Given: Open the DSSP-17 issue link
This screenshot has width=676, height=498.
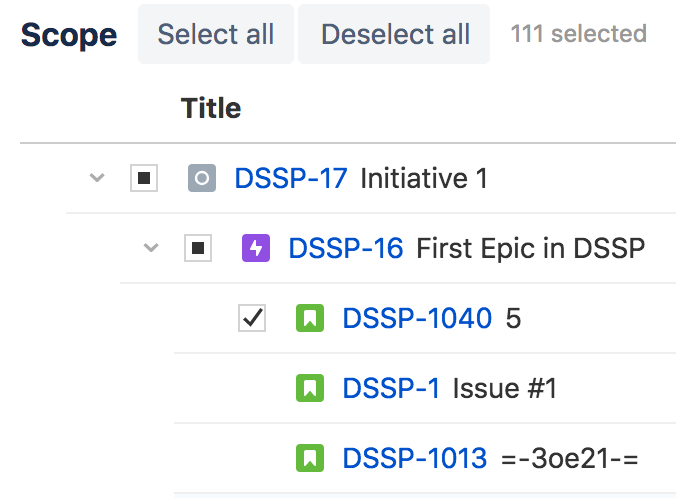Looking at the screenshot, I should click(290, 179).
